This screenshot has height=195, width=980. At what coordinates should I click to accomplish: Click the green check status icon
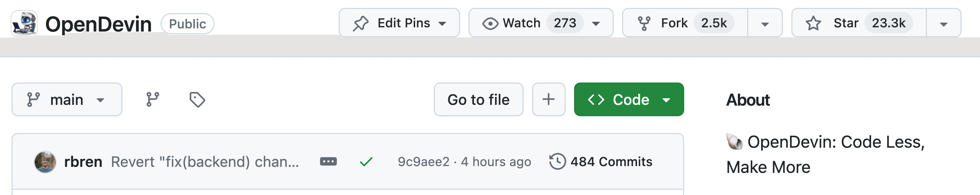point(366,162)
